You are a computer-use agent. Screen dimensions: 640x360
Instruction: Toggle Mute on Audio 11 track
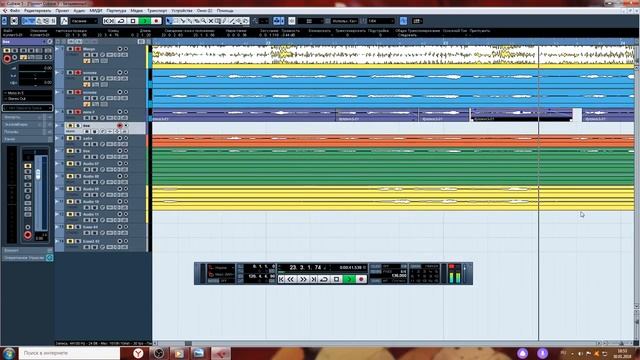(x=70, y=214)
